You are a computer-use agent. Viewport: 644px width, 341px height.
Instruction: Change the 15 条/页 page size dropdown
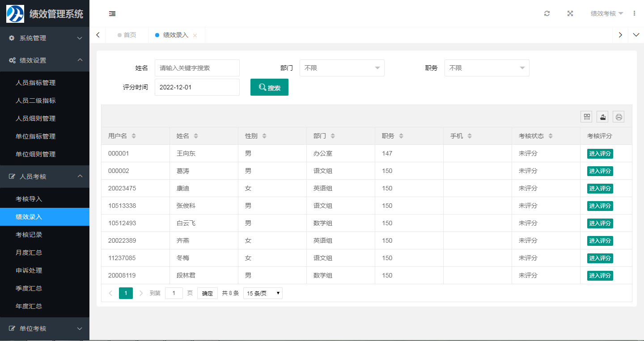pos(263,293)
